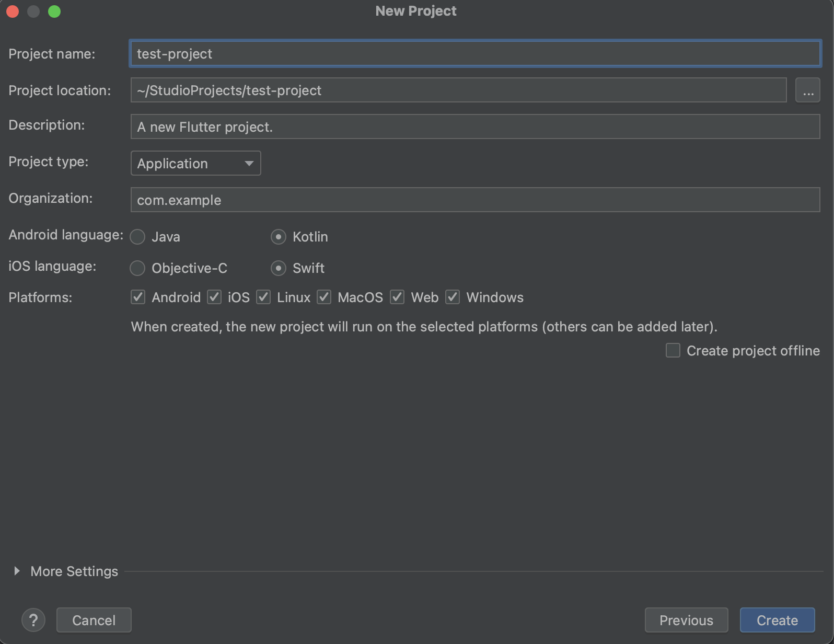This screenshot has height=644, width=834.
Task: Uncheck the Android platform checkbox
Action: pyautogui.click(x=138, y=297)
